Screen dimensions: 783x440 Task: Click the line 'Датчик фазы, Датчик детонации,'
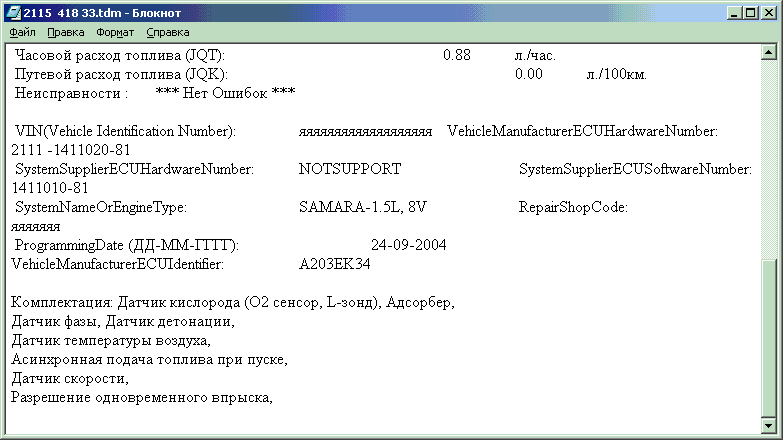(x=123, y=321)
